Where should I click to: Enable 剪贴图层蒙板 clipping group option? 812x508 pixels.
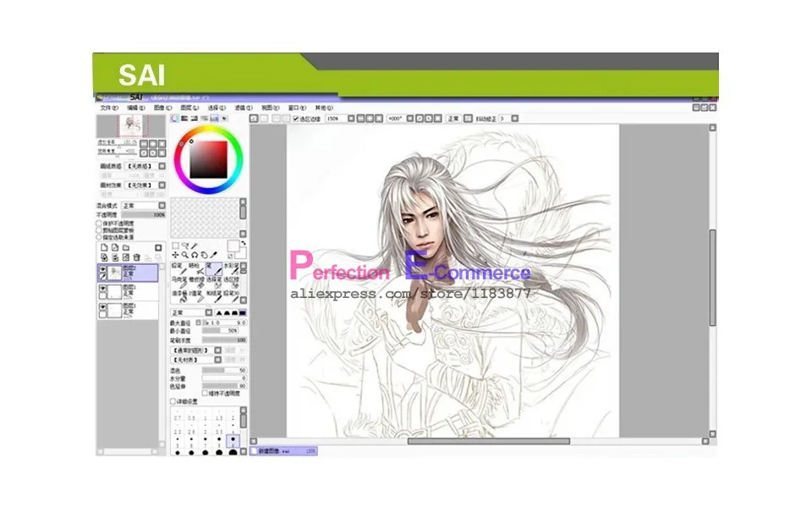99,230
